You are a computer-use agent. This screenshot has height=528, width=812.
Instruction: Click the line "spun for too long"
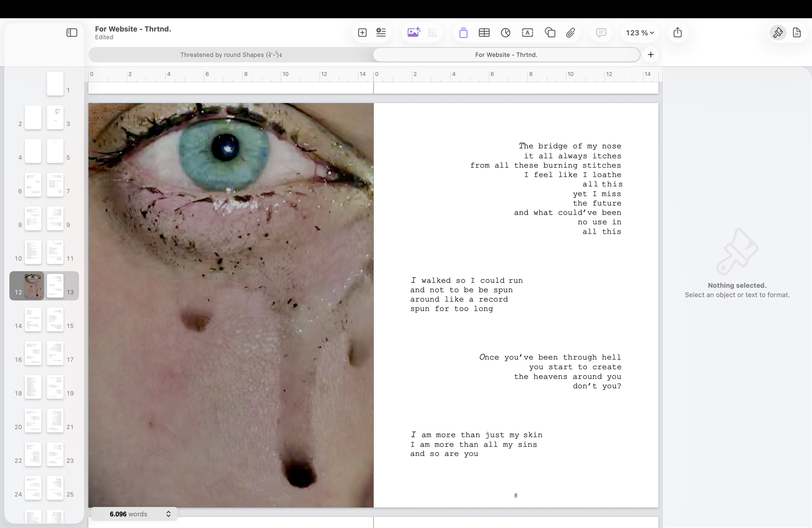[451, 309]
